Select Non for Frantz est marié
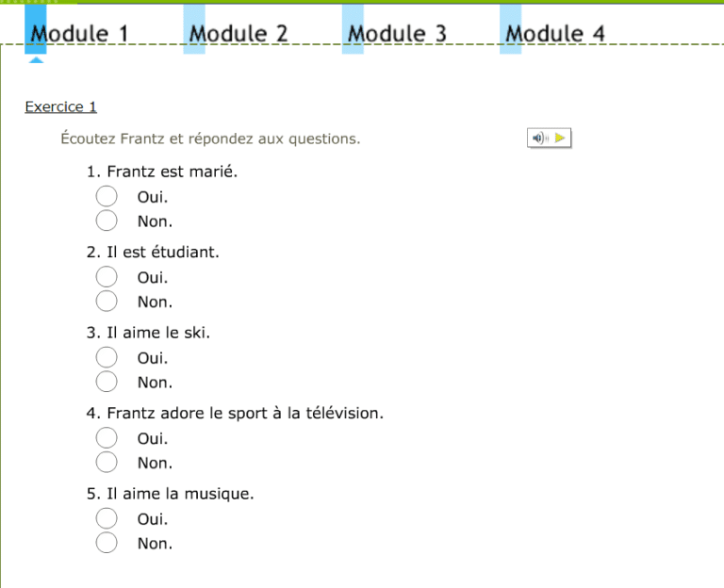This screenshot has width=724, height=588. tap(107, 220)
